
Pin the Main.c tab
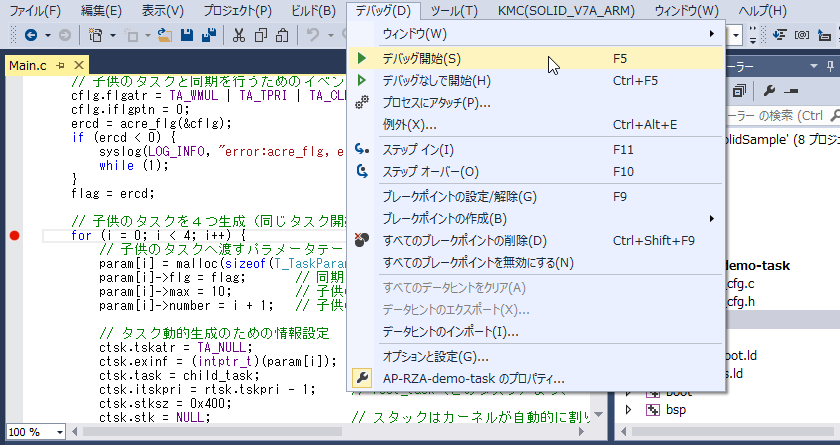click(x=58, y=66)
